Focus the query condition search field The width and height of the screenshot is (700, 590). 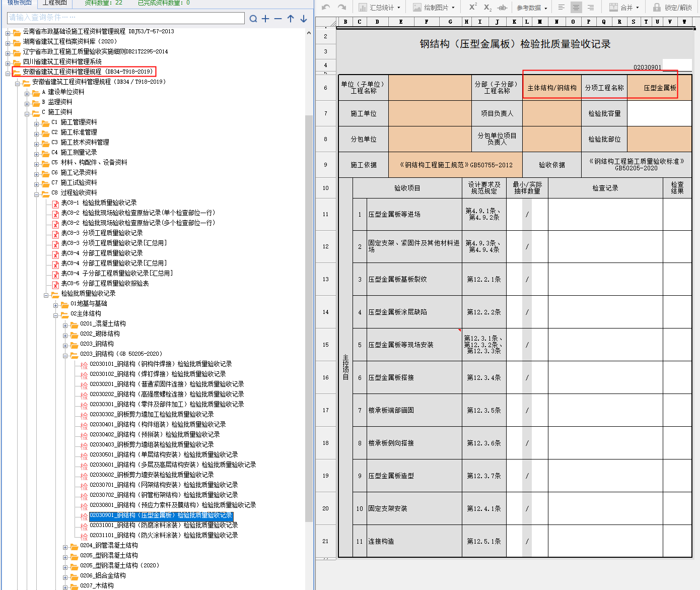coord(126,18)
